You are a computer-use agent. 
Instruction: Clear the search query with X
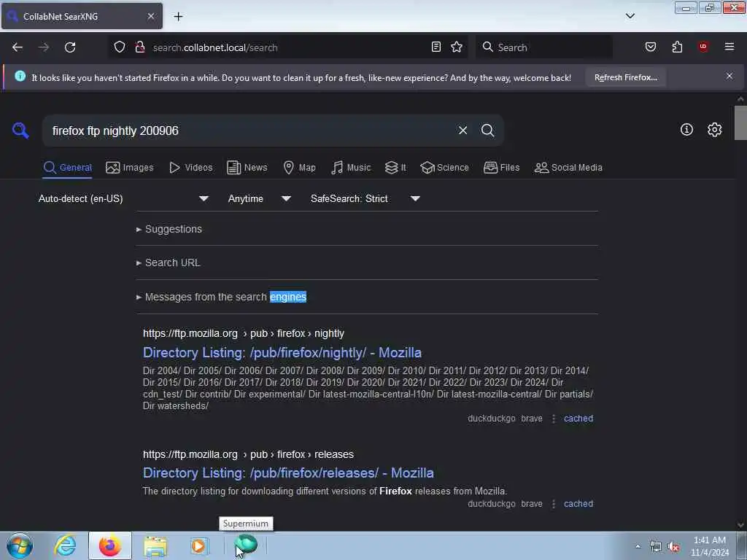(x=462, y=131)
